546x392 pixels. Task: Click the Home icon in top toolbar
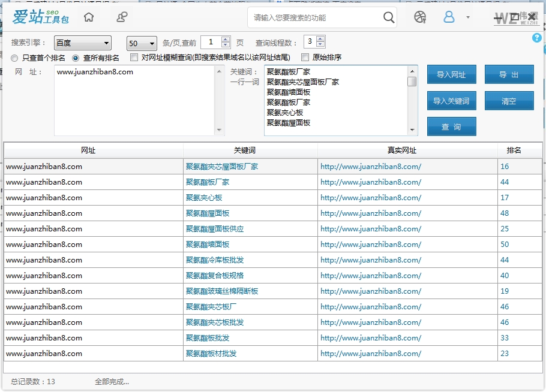[x=88, y=17]
